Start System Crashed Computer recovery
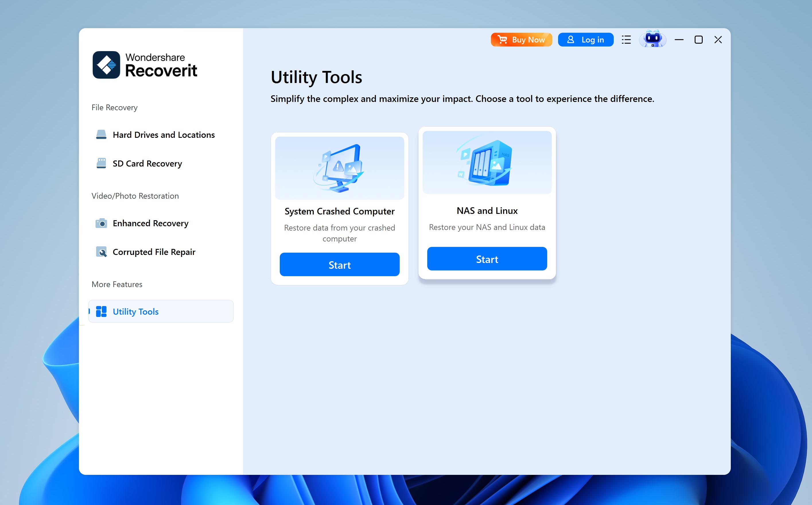This screenshot has height=505, width=812. coord(339,264)
